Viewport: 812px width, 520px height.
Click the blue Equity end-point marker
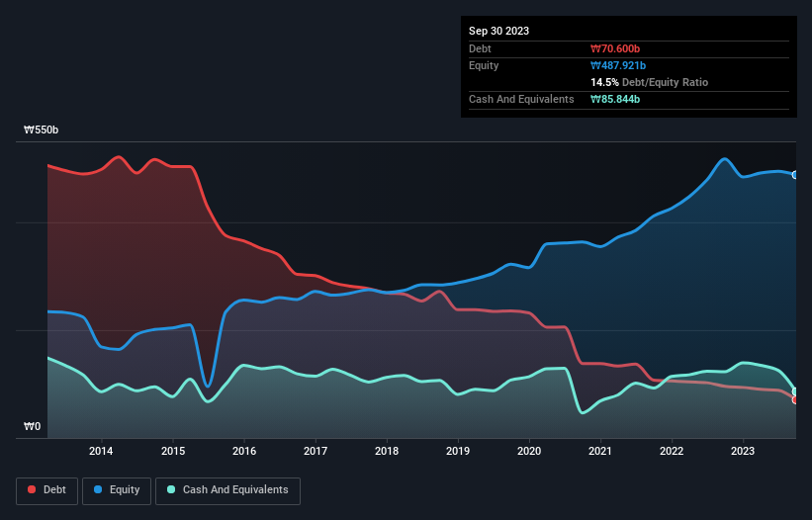(795, 175)
